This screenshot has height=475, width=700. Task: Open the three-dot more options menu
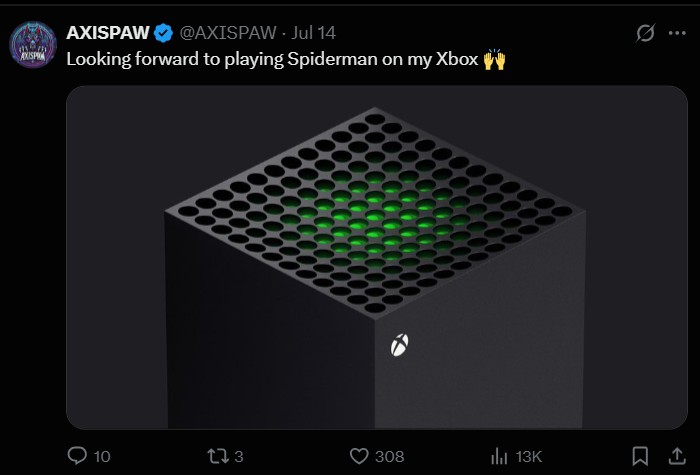(677, 33)
